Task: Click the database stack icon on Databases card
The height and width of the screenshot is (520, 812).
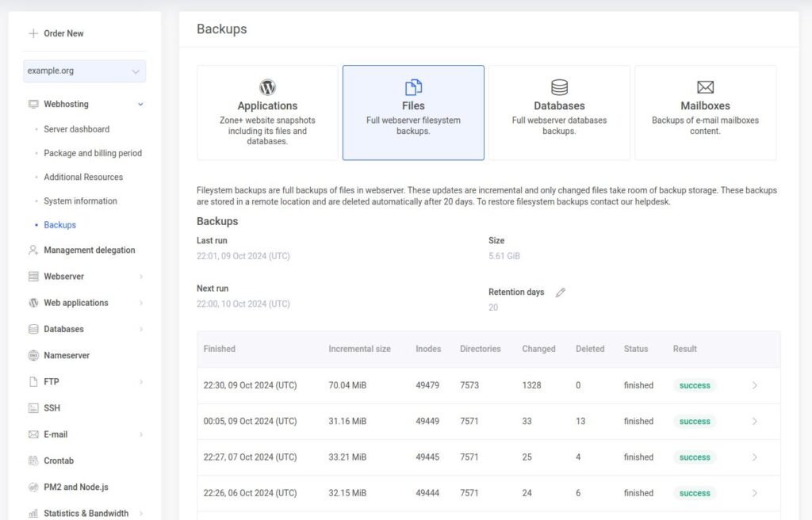Action: (559, 87)
